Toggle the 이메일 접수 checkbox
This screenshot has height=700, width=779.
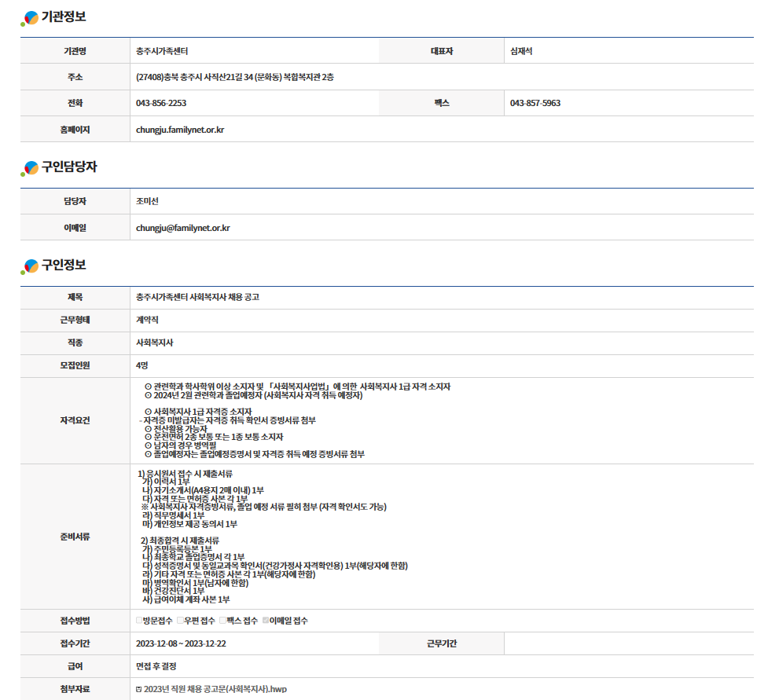(x=265, y=621)
